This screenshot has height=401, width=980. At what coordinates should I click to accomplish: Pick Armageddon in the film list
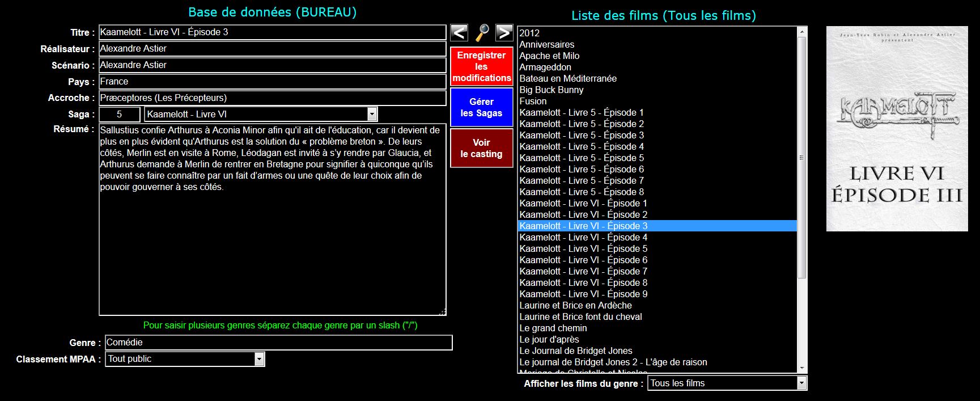(x=657, y=67)
